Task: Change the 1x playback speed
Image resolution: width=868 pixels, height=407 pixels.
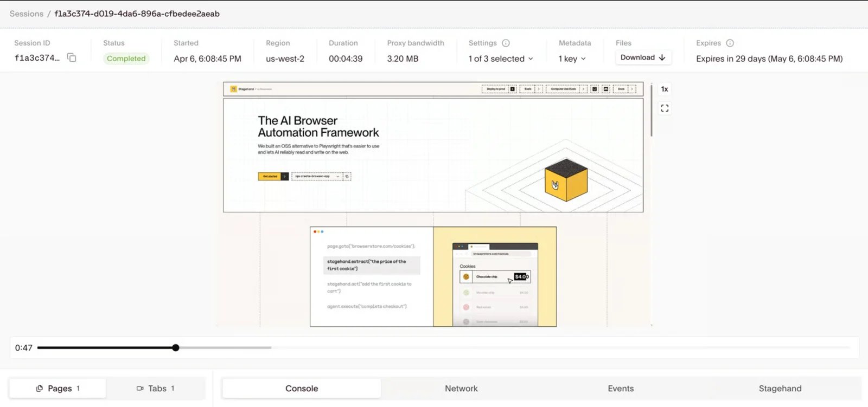Action: tap(665, 89)
